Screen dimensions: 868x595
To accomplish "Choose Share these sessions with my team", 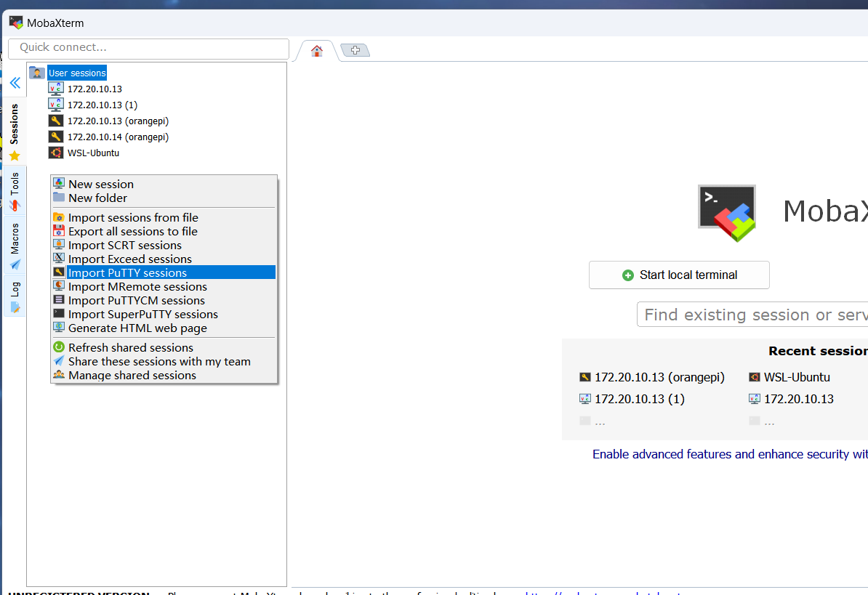I will (x=164, y=362).
